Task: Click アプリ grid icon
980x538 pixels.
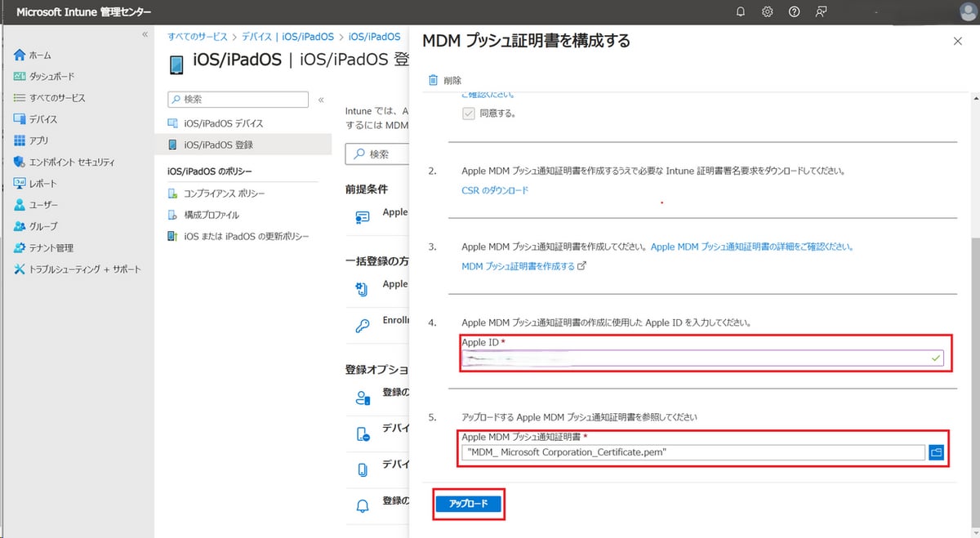Action: click(20, 140)
